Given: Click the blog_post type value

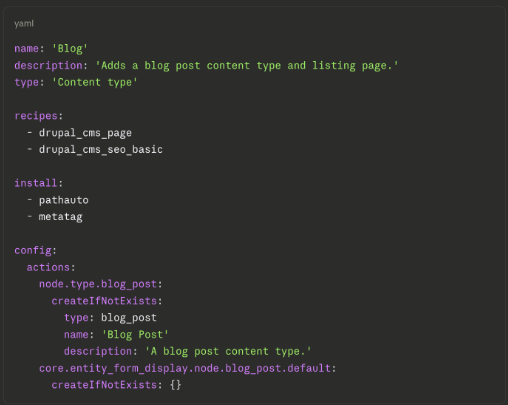Looking at the screenshot, I should [129, 318].
